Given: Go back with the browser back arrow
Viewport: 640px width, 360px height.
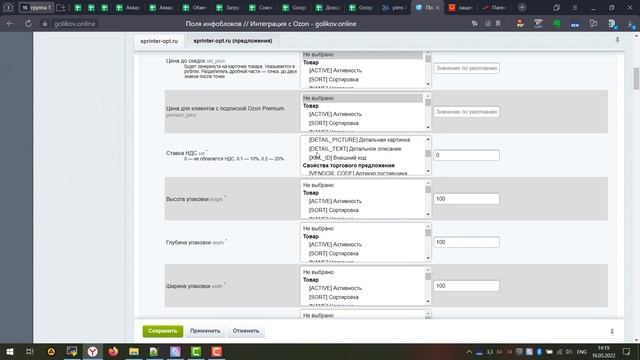Looking at the screenshot, I should click(9, 24).
